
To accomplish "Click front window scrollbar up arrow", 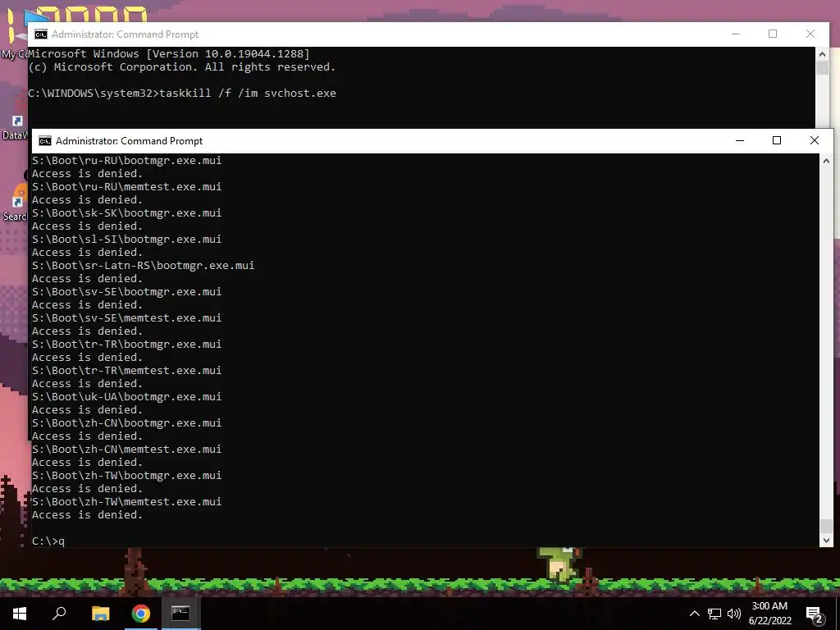I will (827, 160).
